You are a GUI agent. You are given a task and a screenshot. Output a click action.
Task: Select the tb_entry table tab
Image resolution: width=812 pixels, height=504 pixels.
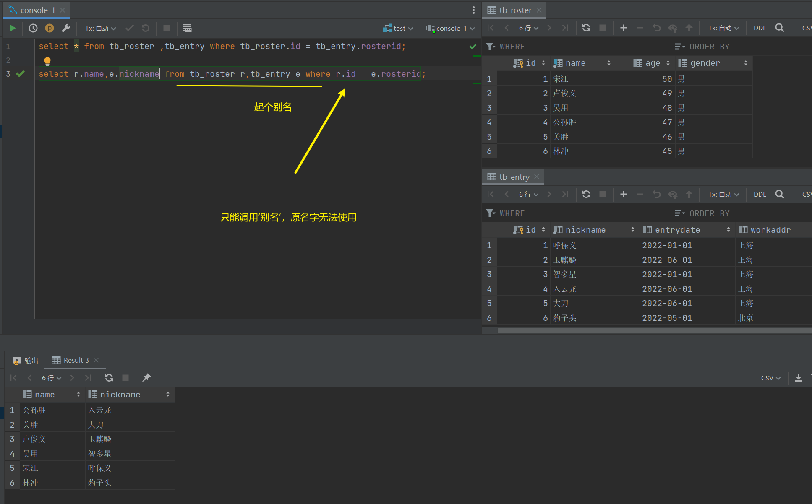point(514,177)
